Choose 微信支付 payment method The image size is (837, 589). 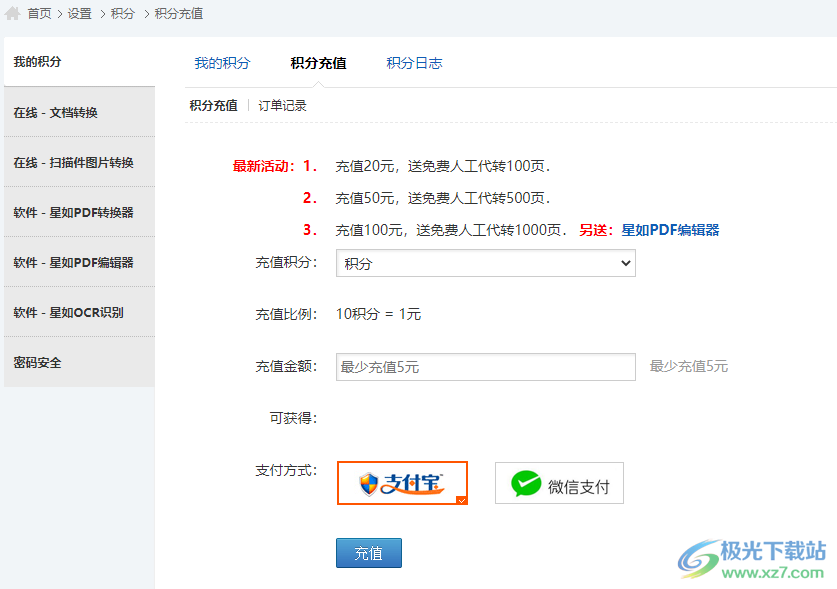(559, 483)
